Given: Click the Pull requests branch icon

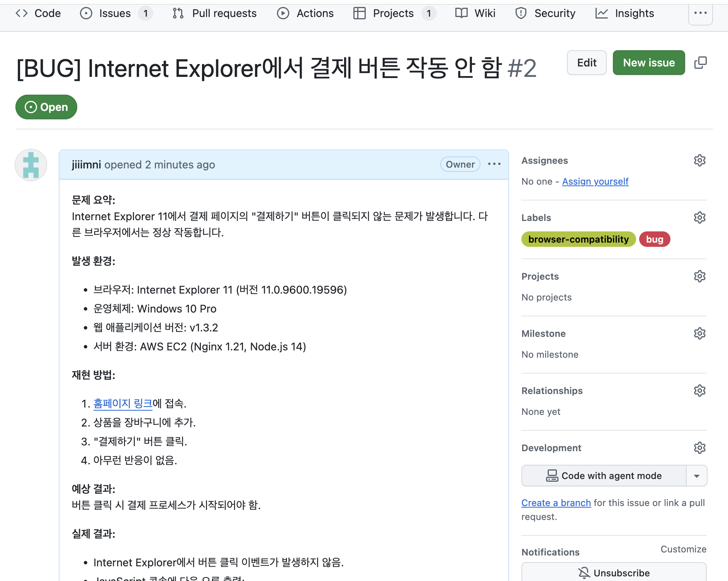Looking at the screenshot, I should point(178,14).
